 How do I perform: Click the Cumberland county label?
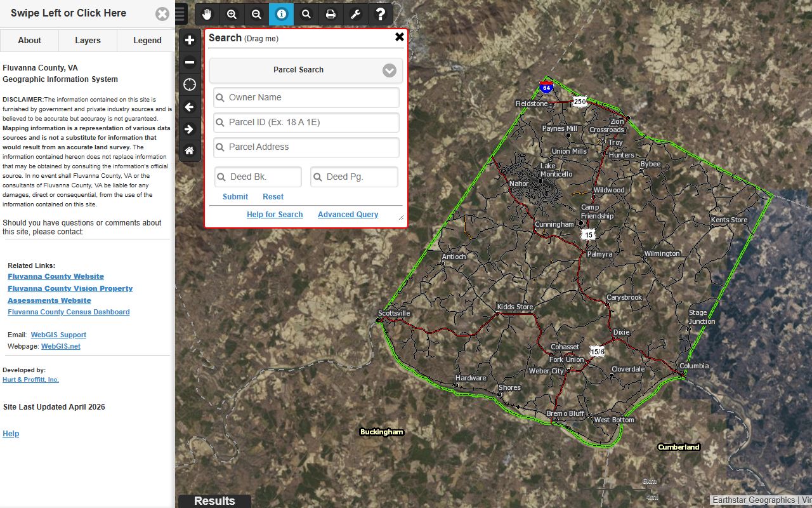click(x=678, y=447)
